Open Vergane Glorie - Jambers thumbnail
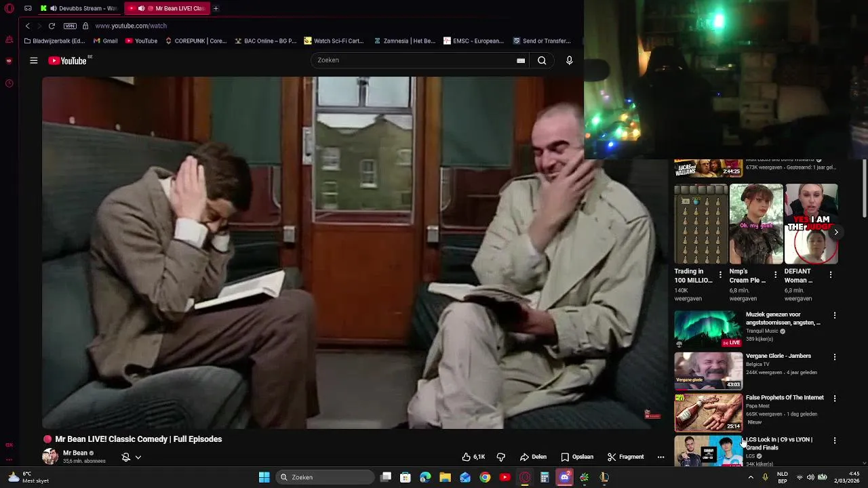Image resolution: width=868 pixels, height=488 pixels. tap(708, 371)
